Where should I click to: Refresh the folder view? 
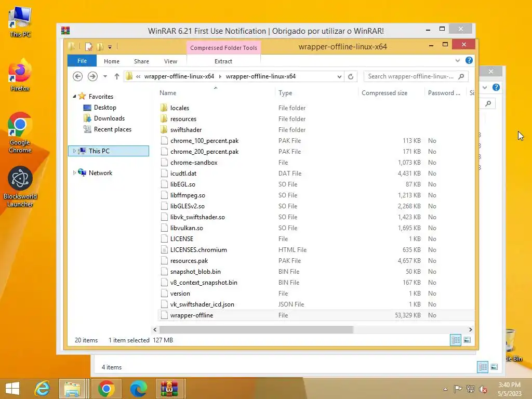click(351, 76)
